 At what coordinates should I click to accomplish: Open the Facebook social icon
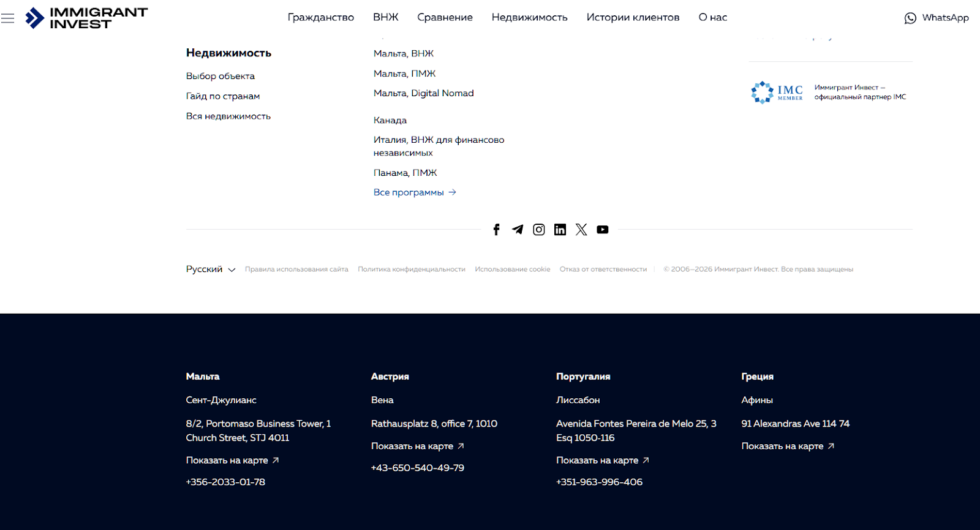coord(497,230)
